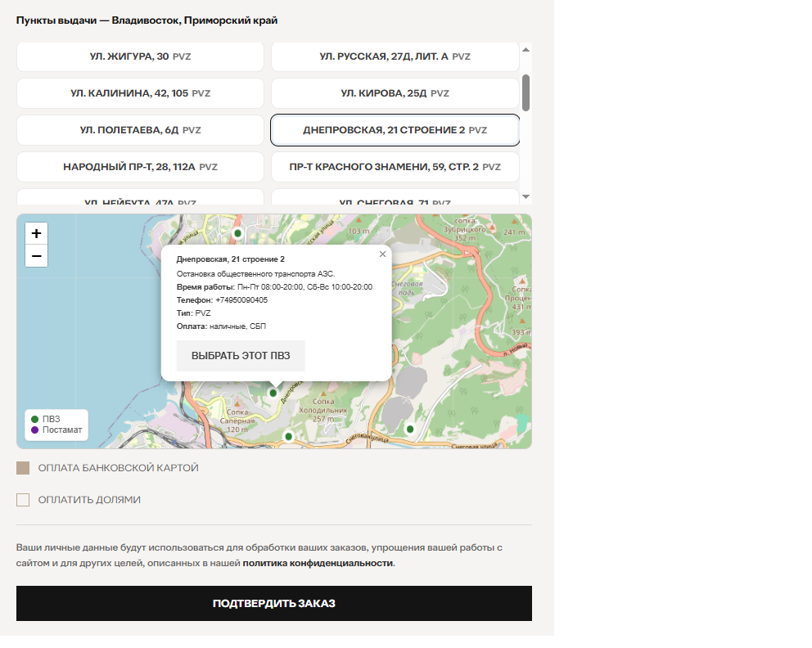
Task: Select pickup point Ул. Калинина, 42, 105
Action: 140,93
